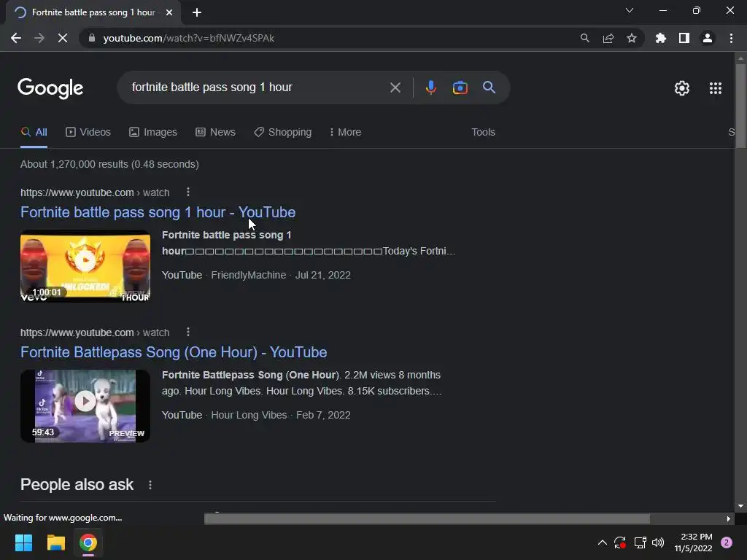Search by image with the camera icon
747x560 pixels.
pos(460,87)
